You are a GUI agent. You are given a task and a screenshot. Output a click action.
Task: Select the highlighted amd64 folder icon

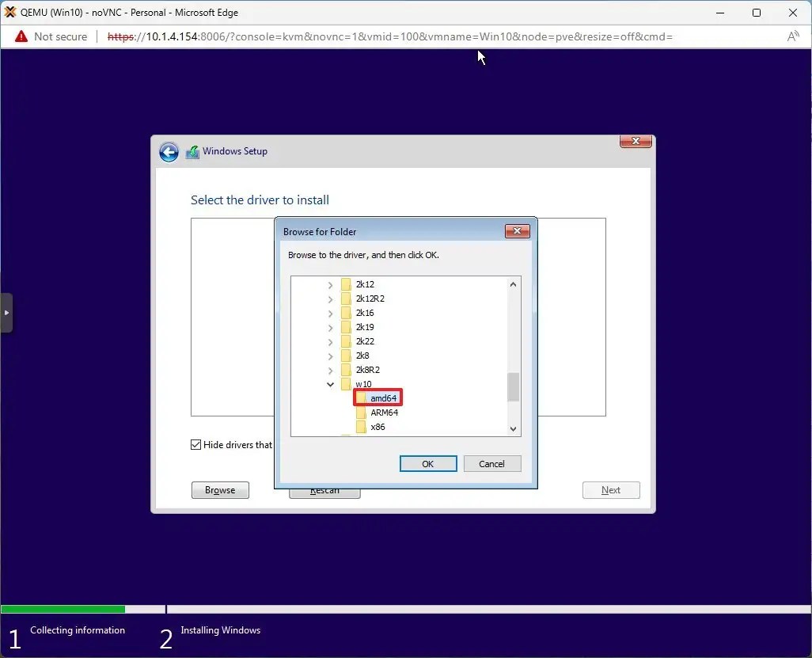pyautogui.click(x=363, y=397)
